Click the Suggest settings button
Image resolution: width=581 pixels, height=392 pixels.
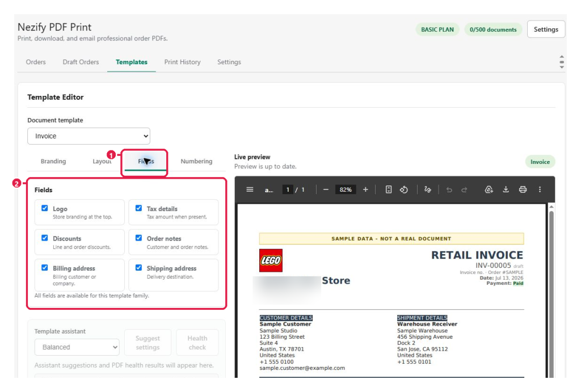(x=148, y=342)
